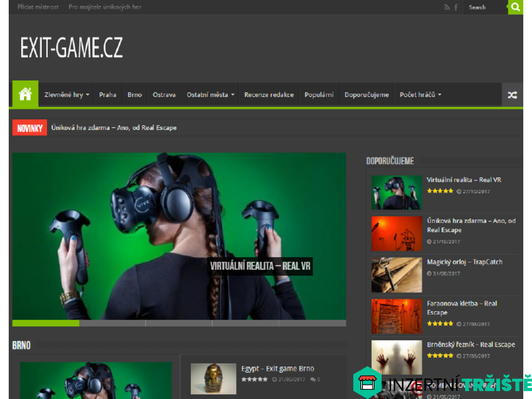
Task: Click the green home icon
Action: [x=25, y=94]
